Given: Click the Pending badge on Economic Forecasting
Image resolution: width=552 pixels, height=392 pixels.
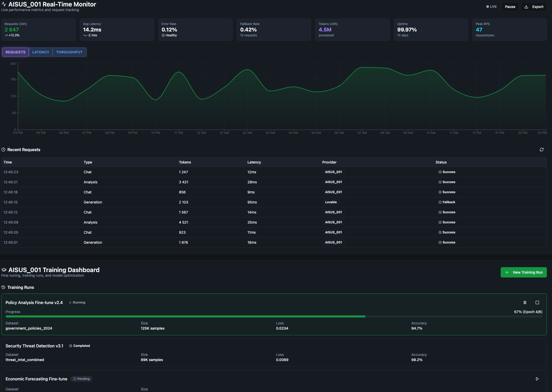Looking at the screenshot, I should click(x=81, y=379).
